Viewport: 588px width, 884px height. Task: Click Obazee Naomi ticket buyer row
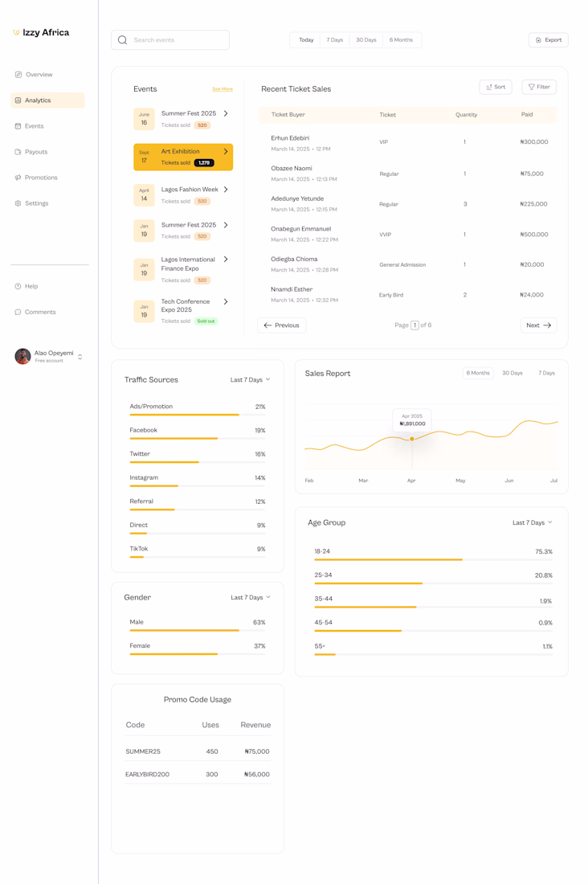(407, 174)
